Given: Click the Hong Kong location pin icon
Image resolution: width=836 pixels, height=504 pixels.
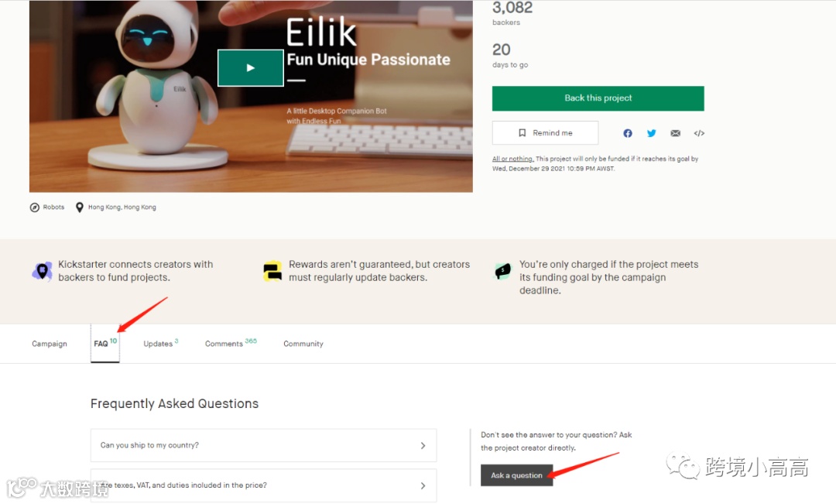Looking at the screenshot, I should pos(80,207).
